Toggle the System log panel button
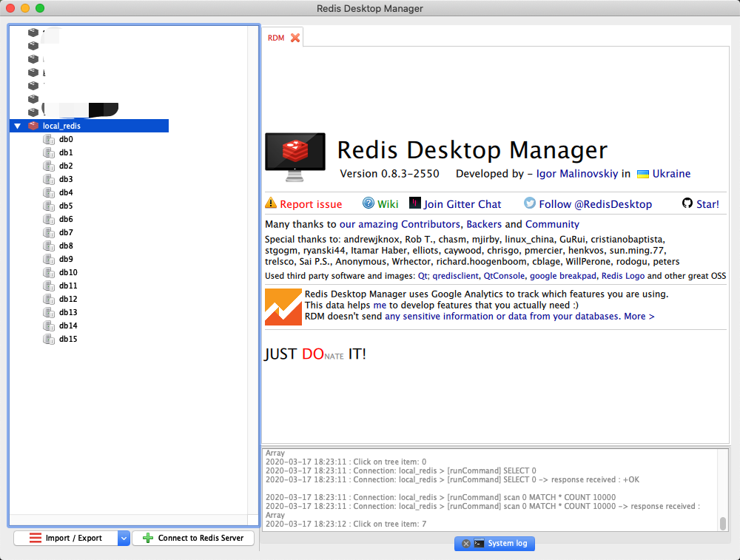This screenshot has width=740, height=560. 494,544
